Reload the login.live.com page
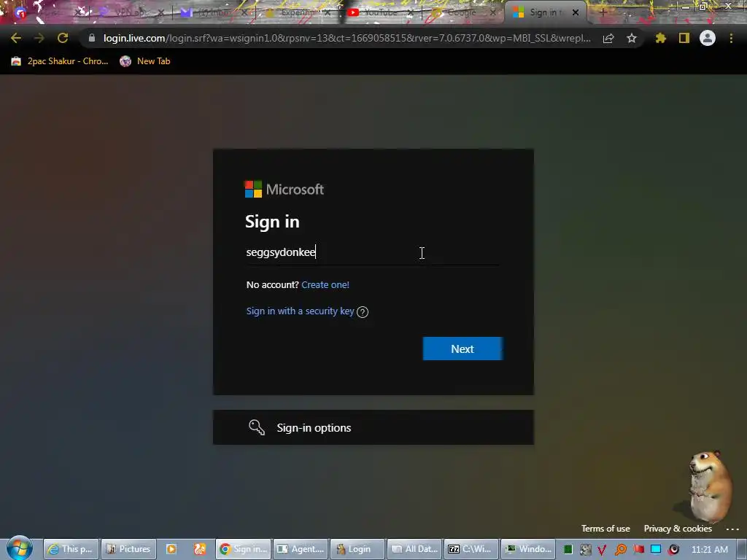The width and height of the screenshot is (747, 560). [63, 38]
